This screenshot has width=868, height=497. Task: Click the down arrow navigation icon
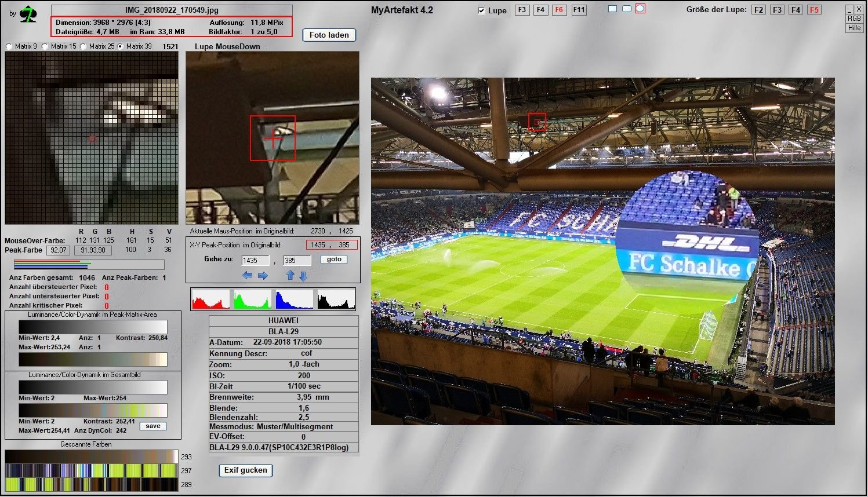point(303,276)
